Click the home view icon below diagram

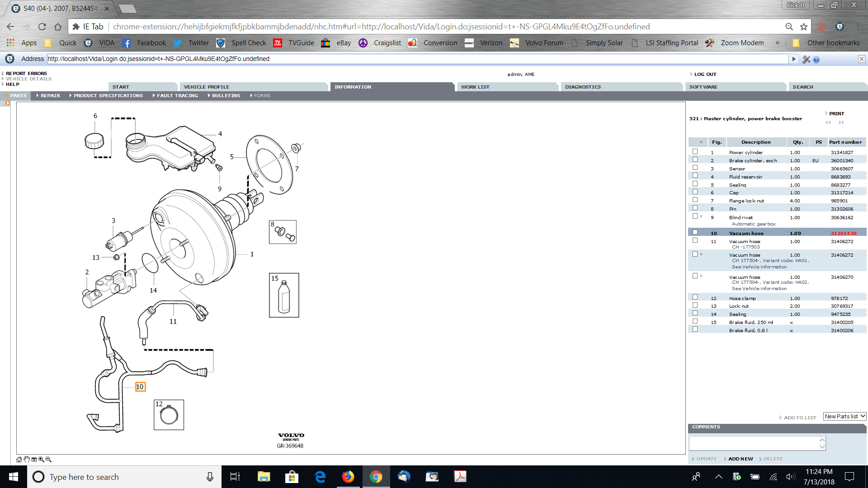pos(19,460)
